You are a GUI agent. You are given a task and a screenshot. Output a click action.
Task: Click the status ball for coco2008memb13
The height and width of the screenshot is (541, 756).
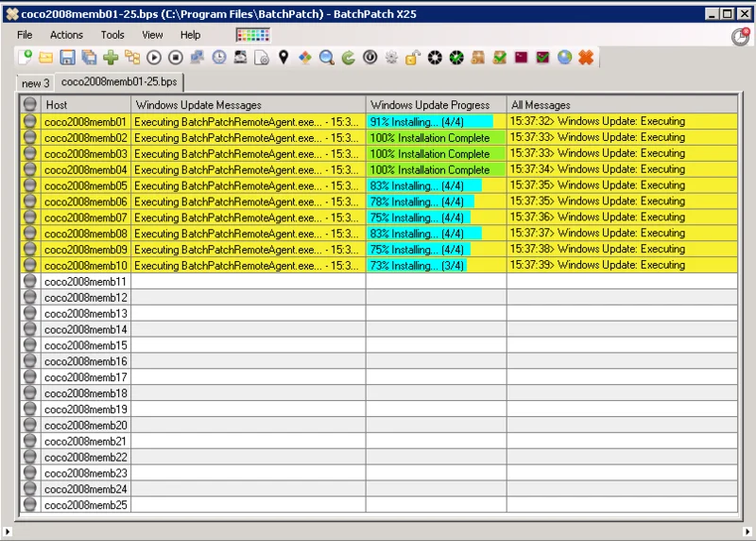point(30,313)
